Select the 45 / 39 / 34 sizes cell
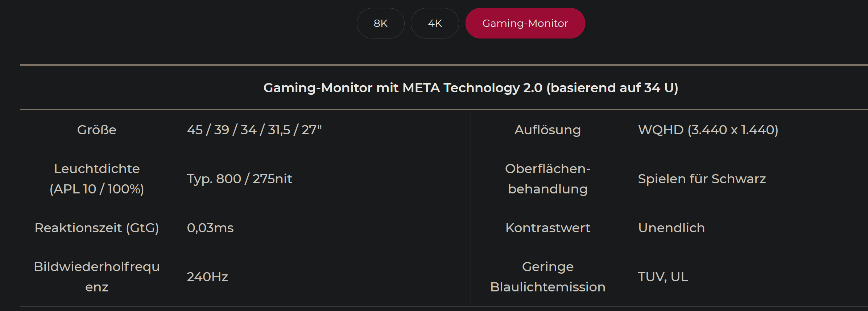 pyautogui.click(x=254, y=130)
